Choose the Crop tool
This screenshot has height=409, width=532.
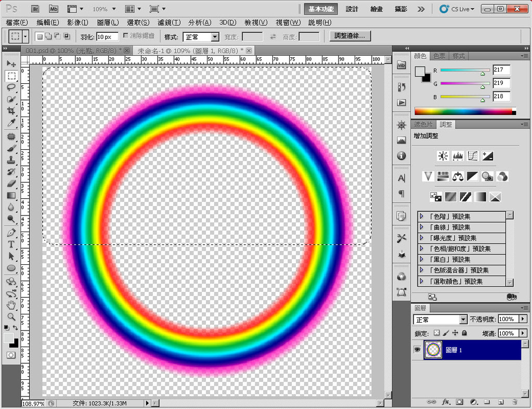tap(11, 111)
